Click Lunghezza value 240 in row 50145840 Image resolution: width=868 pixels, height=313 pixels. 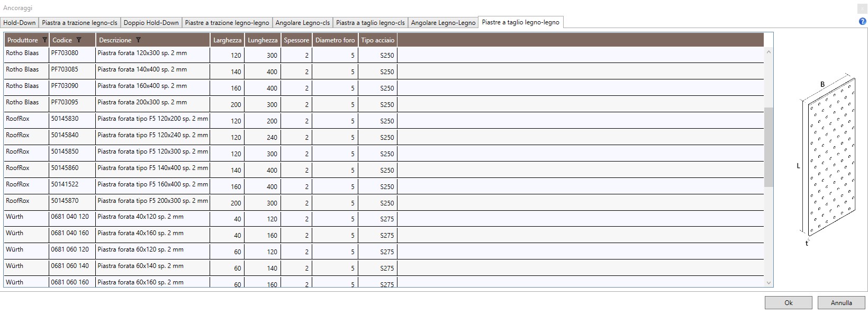272,137
